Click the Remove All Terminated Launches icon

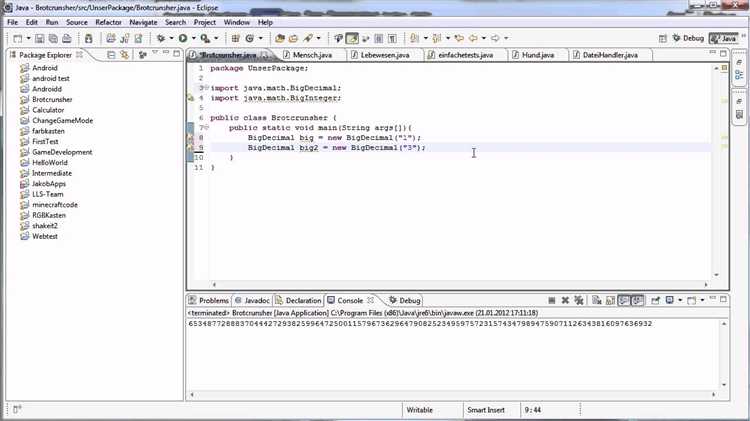tap(580, 300)
